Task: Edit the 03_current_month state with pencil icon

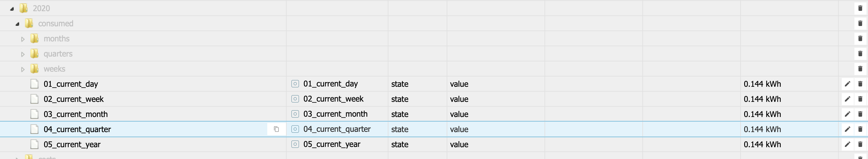Action: pos(847,114)
